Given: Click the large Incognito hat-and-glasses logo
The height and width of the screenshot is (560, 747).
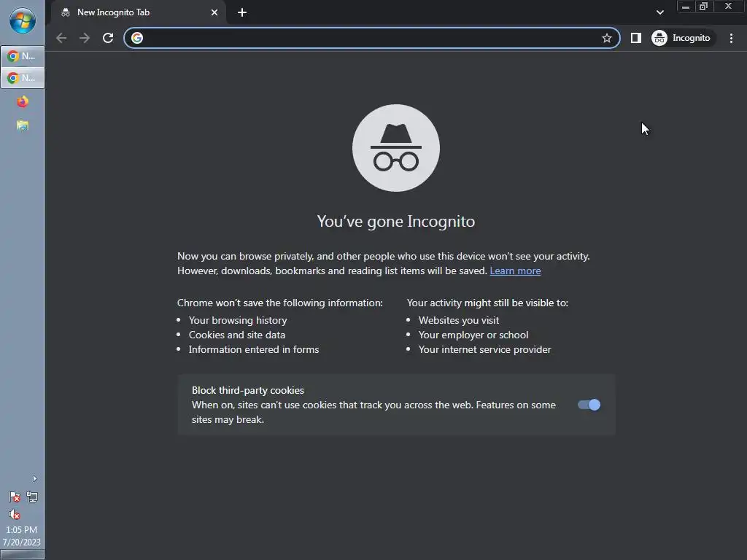Looking at the screenshot, I should click(396, 148).
